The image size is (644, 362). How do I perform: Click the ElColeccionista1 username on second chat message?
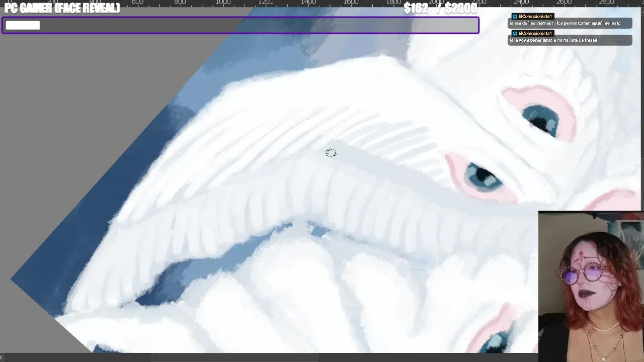536,34
